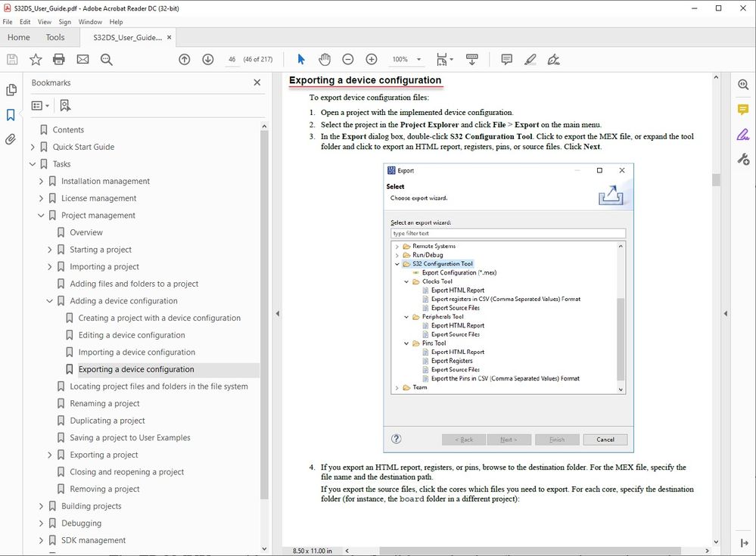Expand the right tools pane arrow
Viewport: 756px width, 556px height.
click(726, 313)
